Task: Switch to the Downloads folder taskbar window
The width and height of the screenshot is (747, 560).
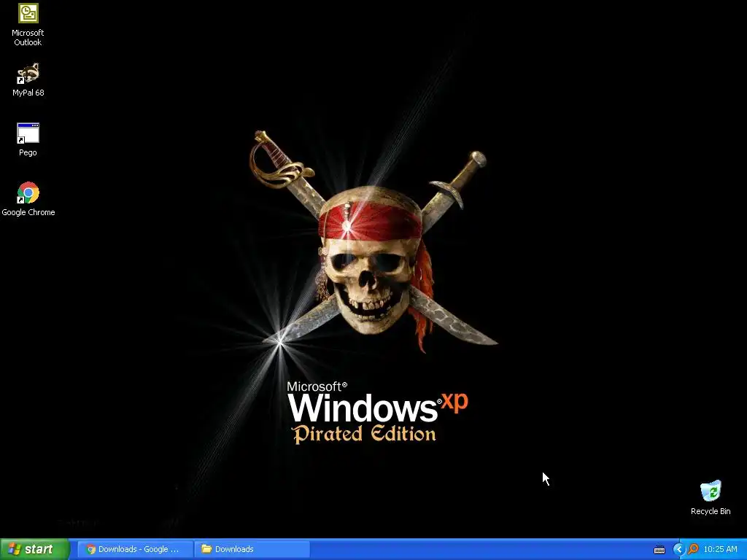Action: (252, 549)
